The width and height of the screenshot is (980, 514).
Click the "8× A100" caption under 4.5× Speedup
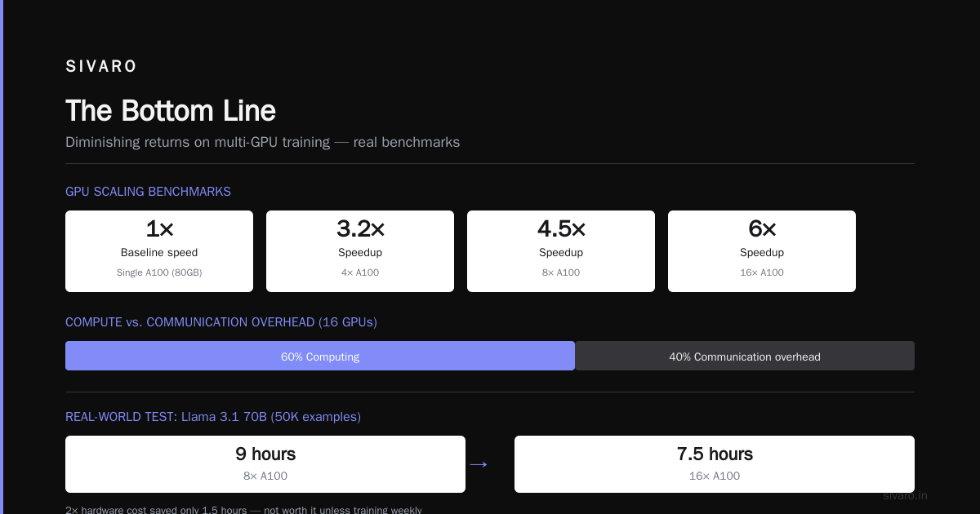pos(561,273)
